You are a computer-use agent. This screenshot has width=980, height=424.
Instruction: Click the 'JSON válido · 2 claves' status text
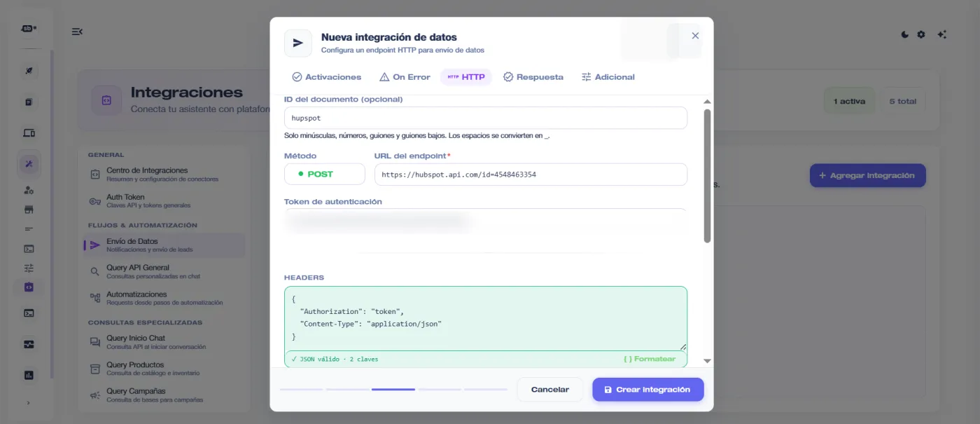coord(335,359)
